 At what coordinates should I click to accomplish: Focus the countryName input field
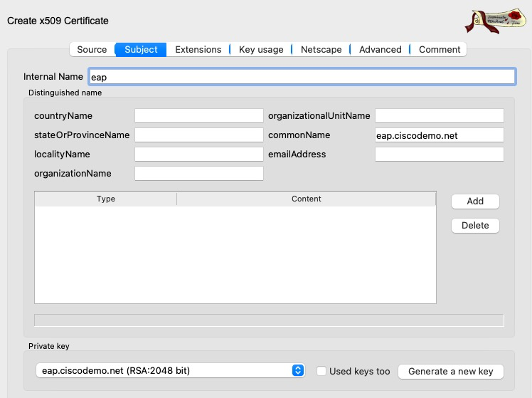[x=199, y=116]
